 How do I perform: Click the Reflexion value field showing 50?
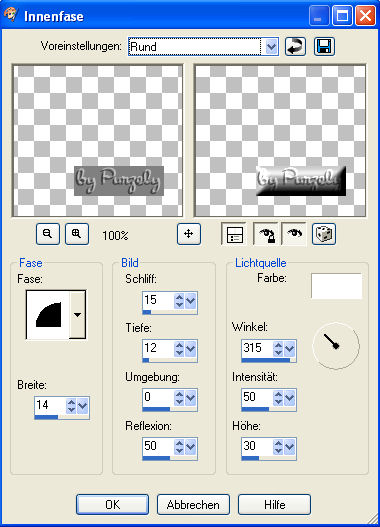(158, 446)
